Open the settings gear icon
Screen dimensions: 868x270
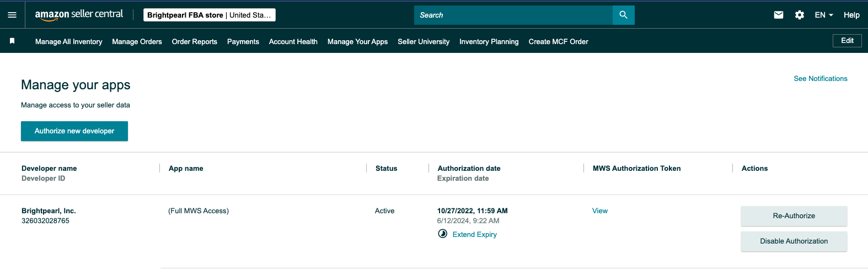point(799,15)
